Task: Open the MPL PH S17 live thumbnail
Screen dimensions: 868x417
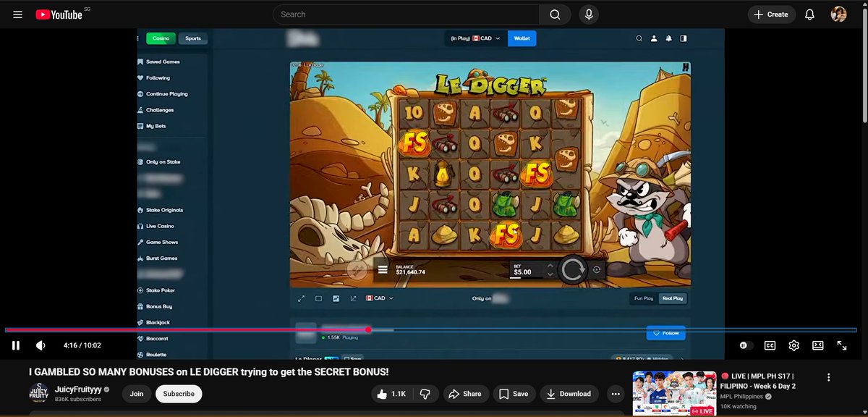Action: (x=673, y=394)
